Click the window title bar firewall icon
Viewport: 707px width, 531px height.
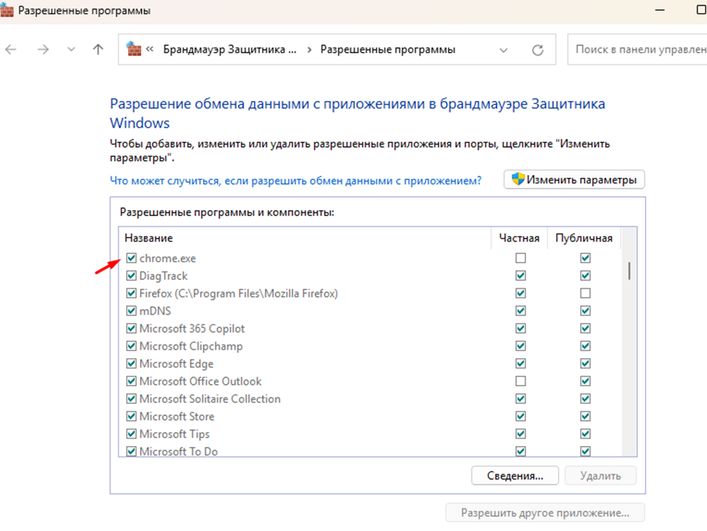pos(7,10)
